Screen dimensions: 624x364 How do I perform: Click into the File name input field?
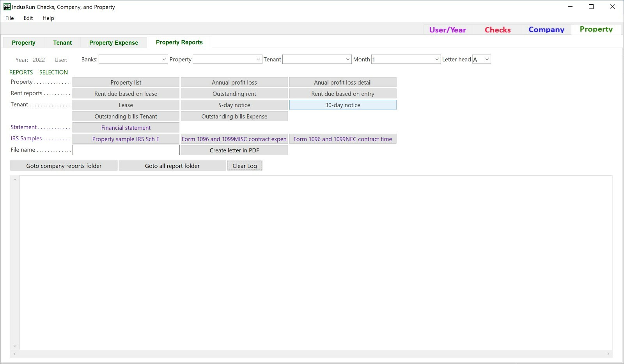(x=126, y=150)
